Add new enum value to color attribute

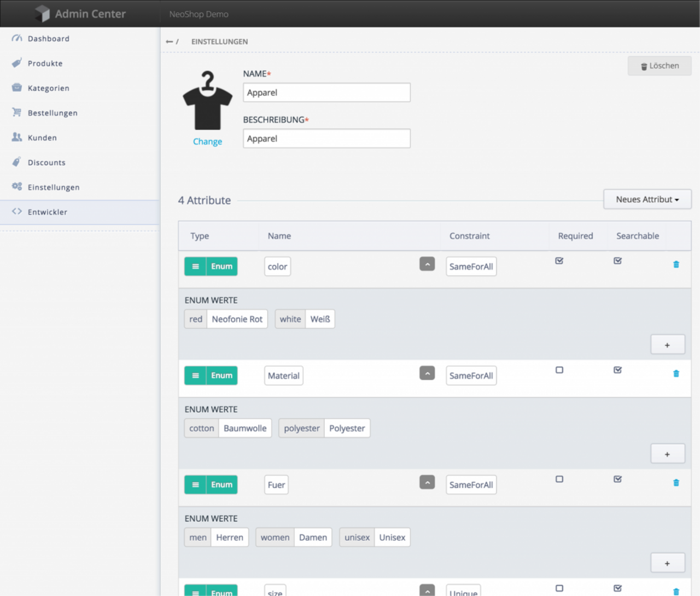pyautogui.click(x=667, y=345)
